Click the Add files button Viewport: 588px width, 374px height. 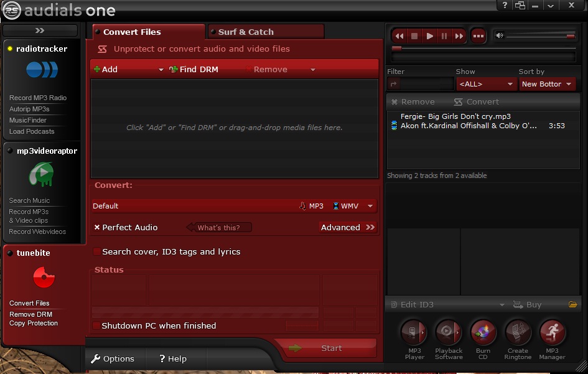106,70
